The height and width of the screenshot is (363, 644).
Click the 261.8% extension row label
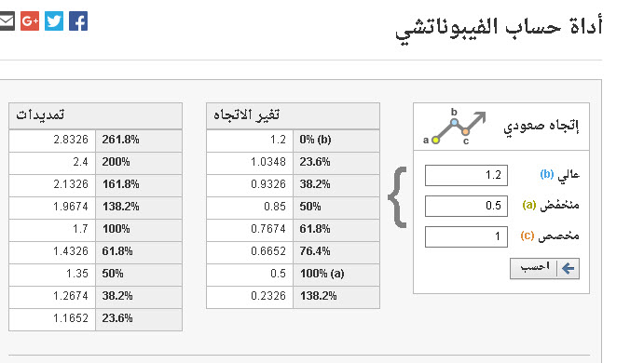[x=120, y=140]
